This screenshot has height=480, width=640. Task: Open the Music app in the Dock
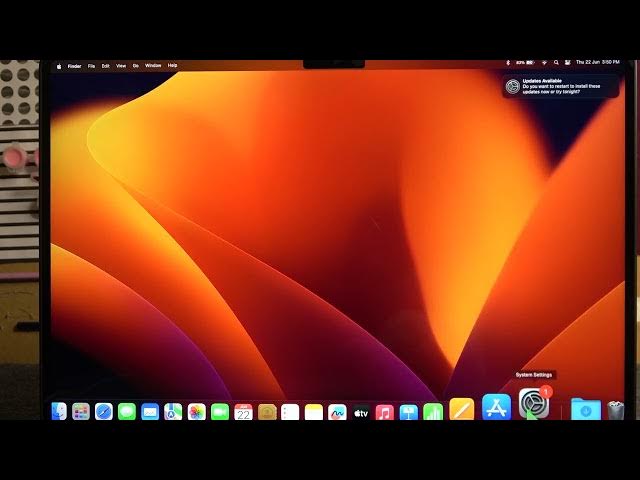click(384, 411)
